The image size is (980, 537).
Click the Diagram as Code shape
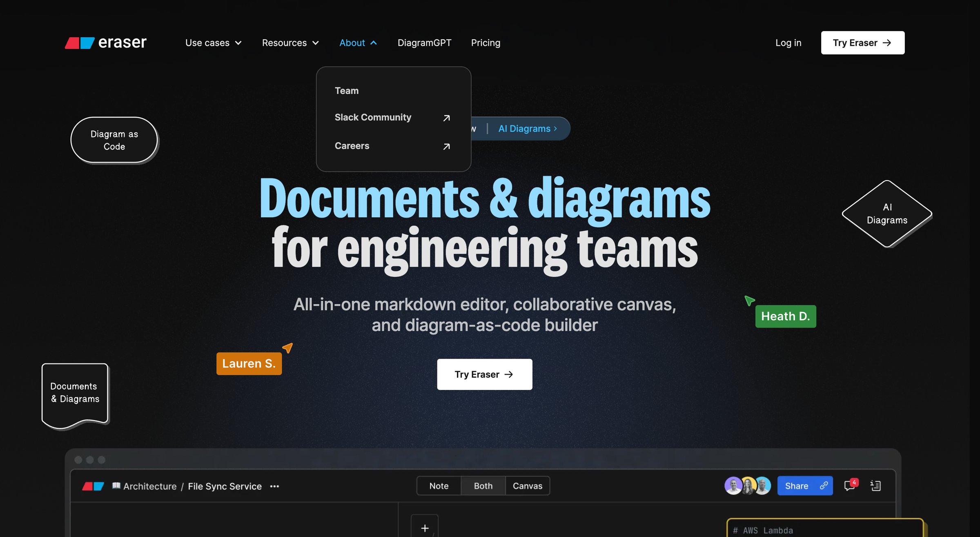point(114,140)
